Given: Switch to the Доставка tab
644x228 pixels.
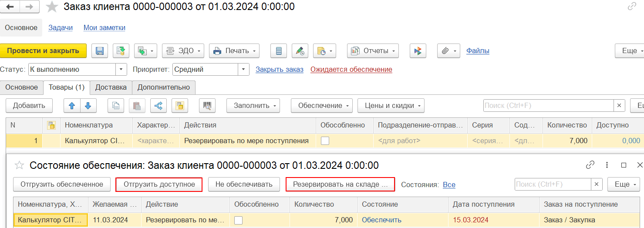Looking at the screenshot, I should [x=111, y=87].
